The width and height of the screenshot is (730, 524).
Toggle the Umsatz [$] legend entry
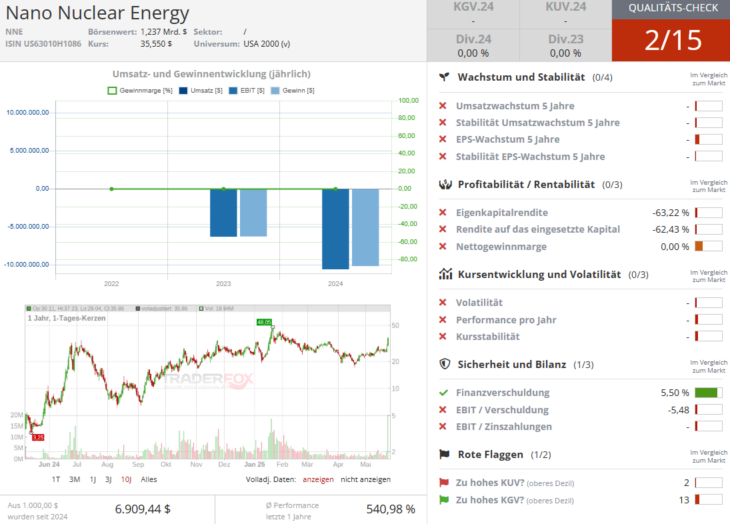(201, 91)
